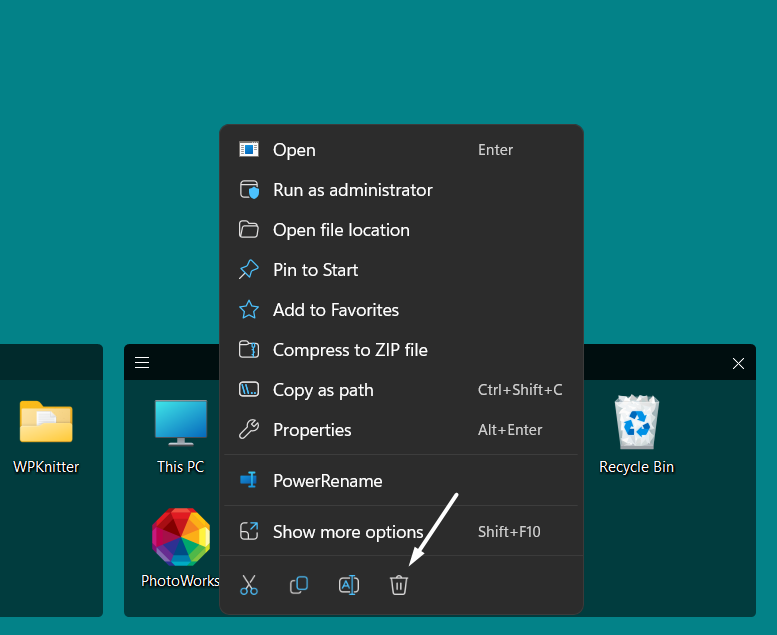
Task: Click Pin to Start
Action: 315,270
